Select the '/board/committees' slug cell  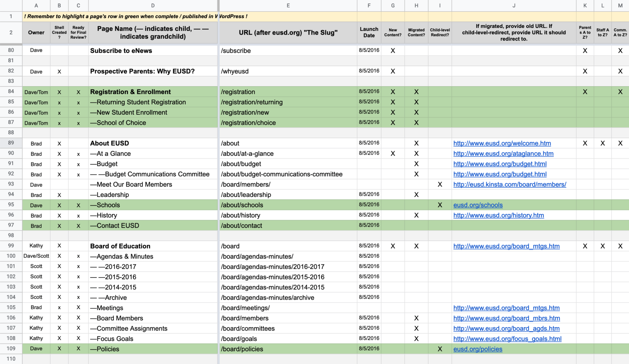click(288, 329)
